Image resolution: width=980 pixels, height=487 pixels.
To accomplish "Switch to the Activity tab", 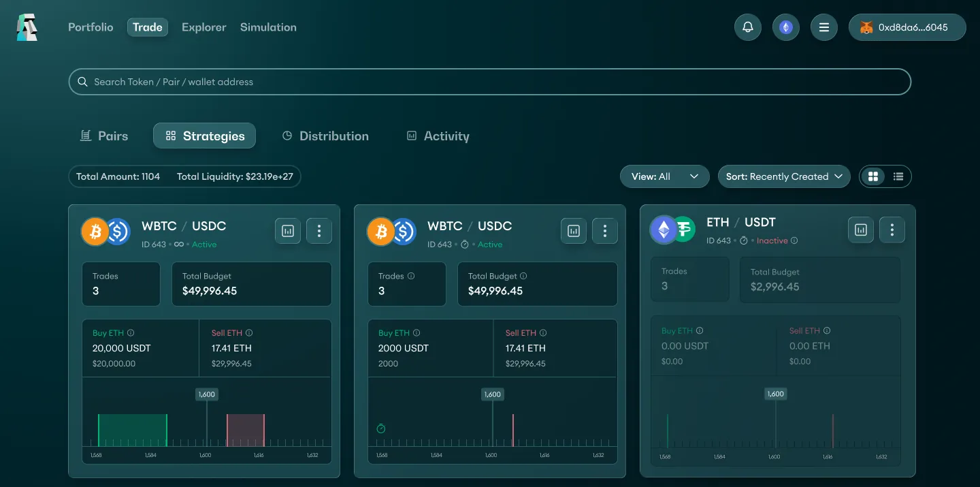I will tap(438, 136).
